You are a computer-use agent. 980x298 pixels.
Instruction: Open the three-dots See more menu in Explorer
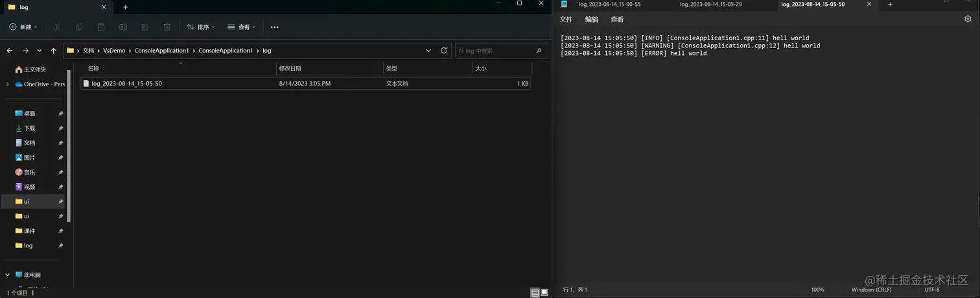(x=275, y=27)
